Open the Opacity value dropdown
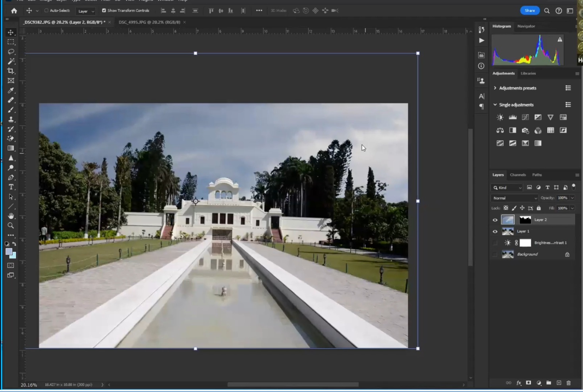The height and width of the screenshot is (392, 583). [x=572, y=198]
